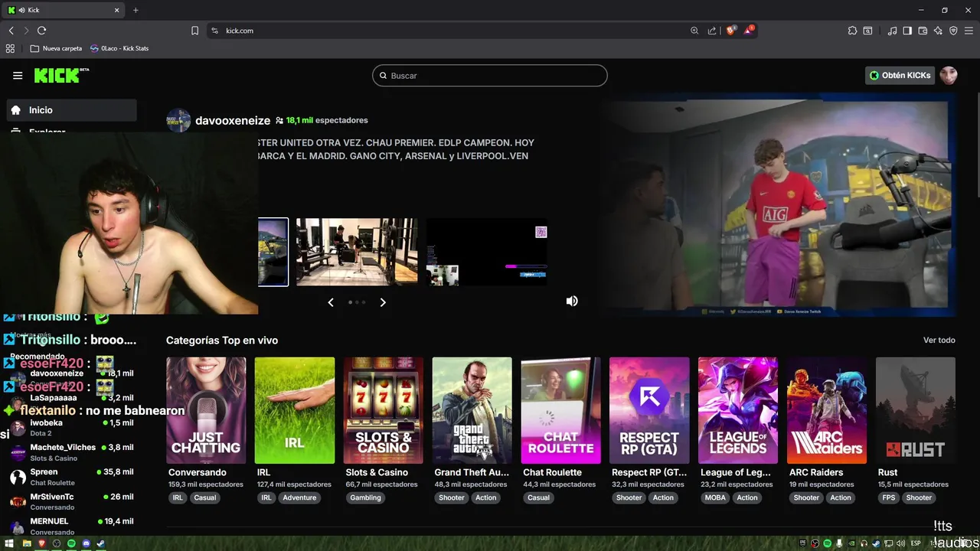
Task: Open iwobeka in recommended channels
Action: (72, 428)
